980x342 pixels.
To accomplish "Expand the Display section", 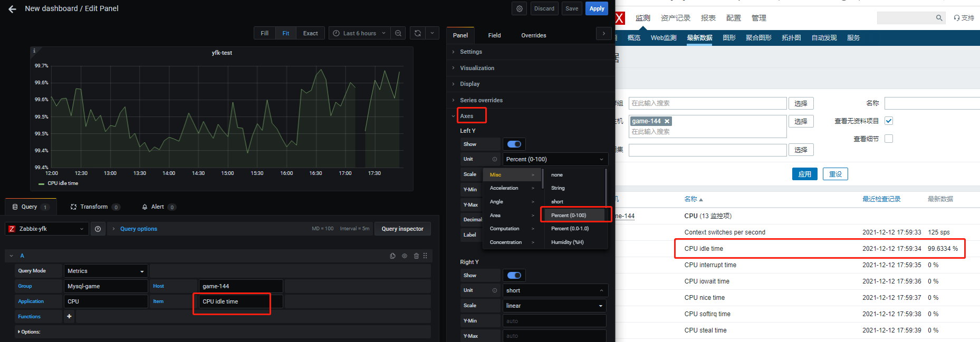I will click(470, 84).
